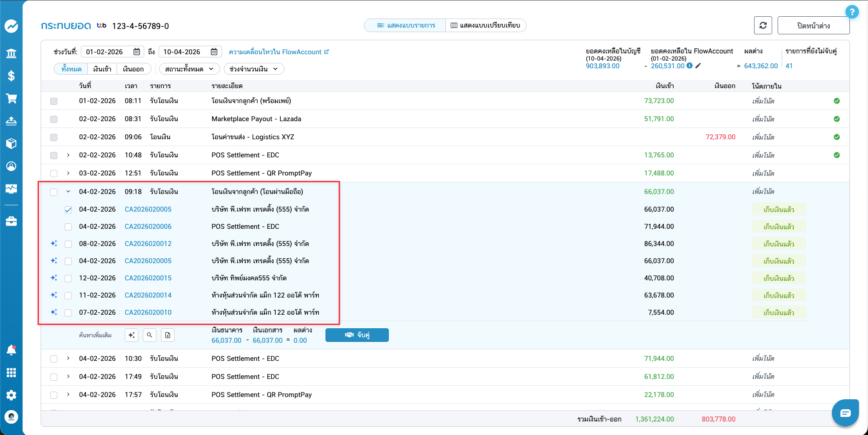Image resolution: width=868 pixels, height=435 pixels.
Task: Click the notification bell icon
Action: tap(11, 350)
